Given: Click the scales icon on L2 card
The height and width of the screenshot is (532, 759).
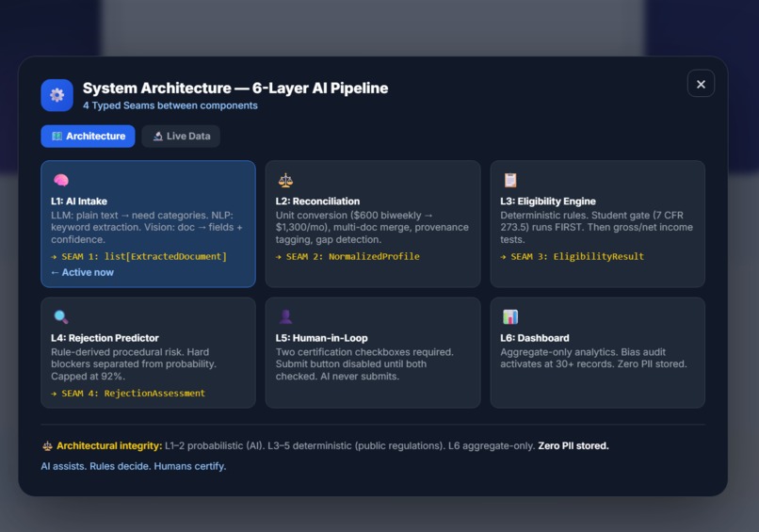Looking at the screenshot, I should [x=285, y=180].
